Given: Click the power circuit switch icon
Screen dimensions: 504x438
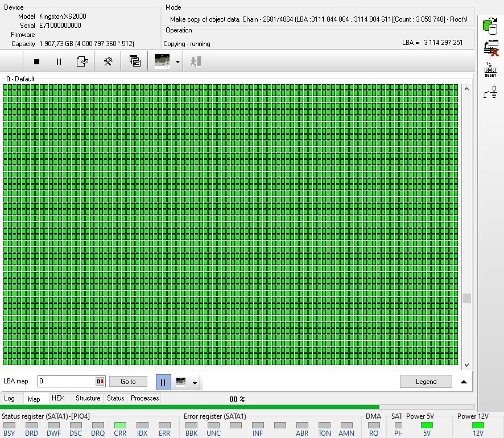Looking at the screenshot, I should 490,91.
